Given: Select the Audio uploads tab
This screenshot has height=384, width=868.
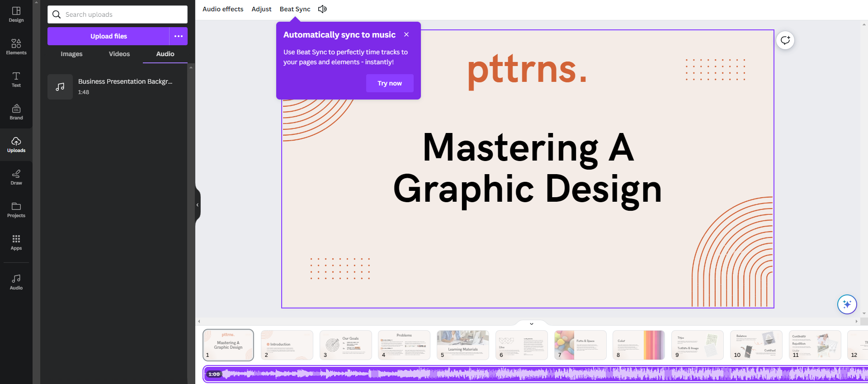Looking at the screenshot, I should (165, 54).
